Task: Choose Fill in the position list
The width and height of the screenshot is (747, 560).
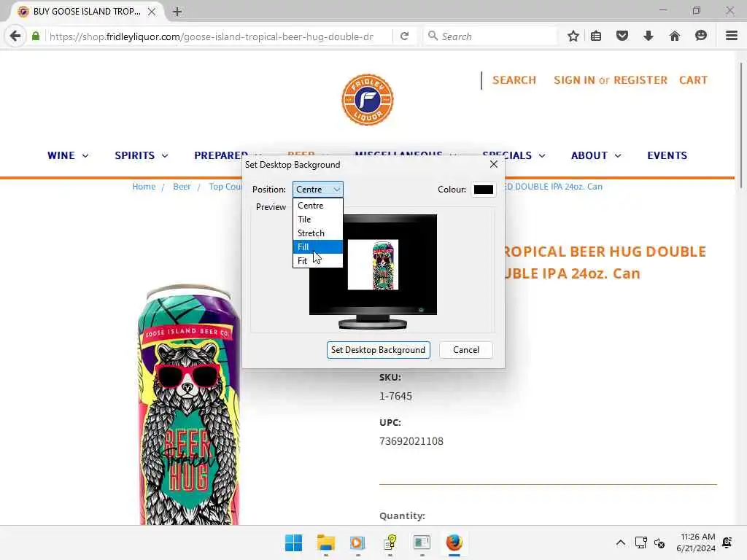Action: pyautogui.click(x=318, y=246)
